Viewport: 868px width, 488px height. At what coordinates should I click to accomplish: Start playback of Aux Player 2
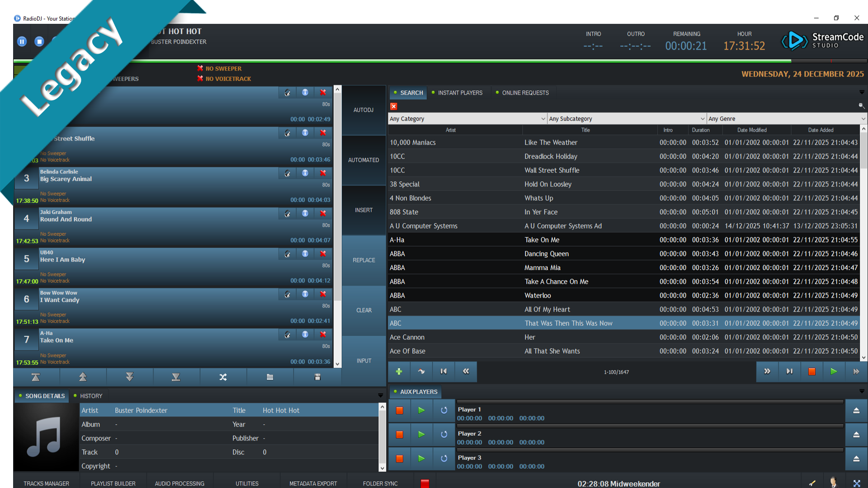(x=421, y=434)
